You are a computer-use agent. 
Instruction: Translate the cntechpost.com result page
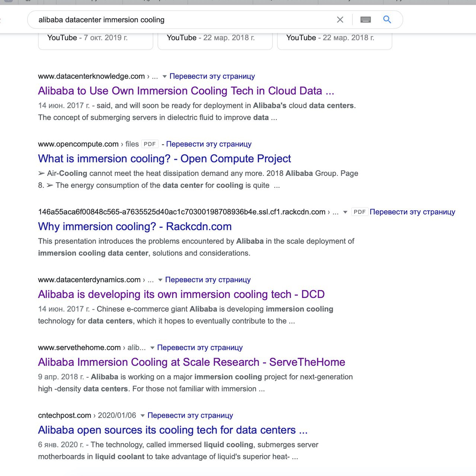190,415
